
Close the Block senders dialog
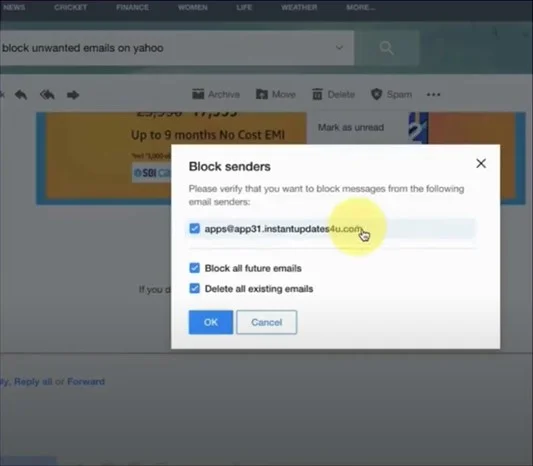[x=481, y=163]
